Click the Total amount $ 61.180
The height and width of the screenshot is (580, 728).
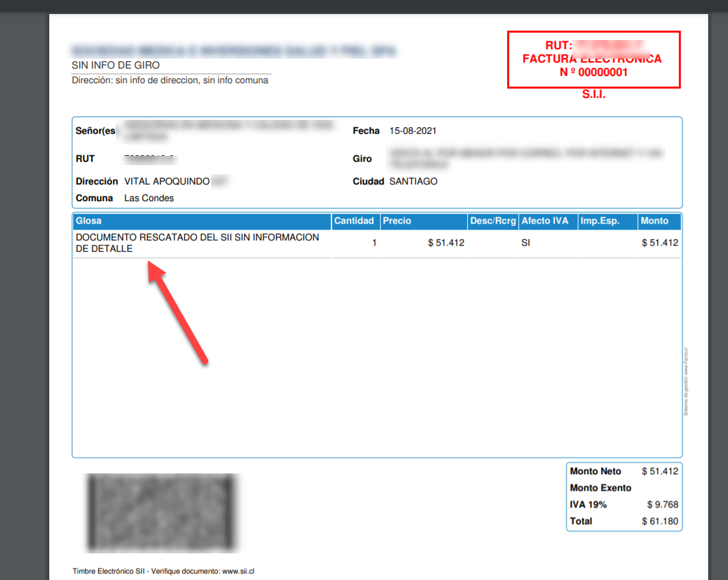[660, 521]
